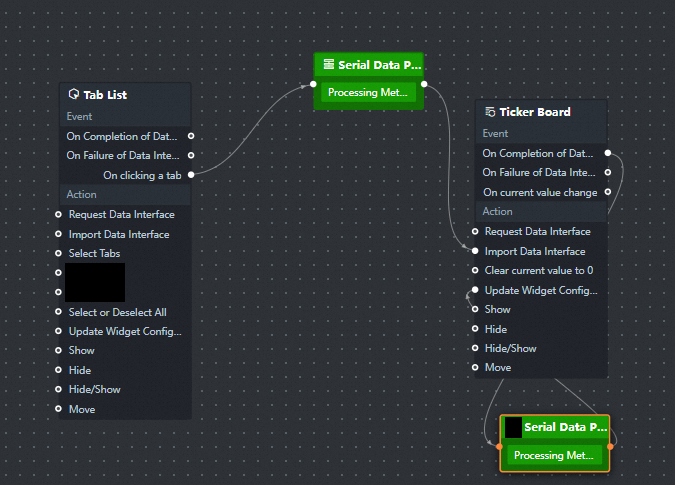Click the top Serial Data node left input port
Image resolution: width=675 pixels, height=485 pixels.
click(x=313, y=84)
